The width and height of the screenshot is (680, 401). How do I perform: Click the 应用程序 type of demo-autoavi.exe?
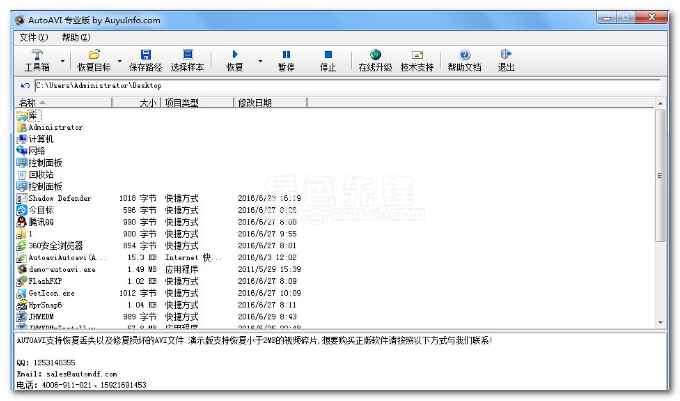point(181,269)
